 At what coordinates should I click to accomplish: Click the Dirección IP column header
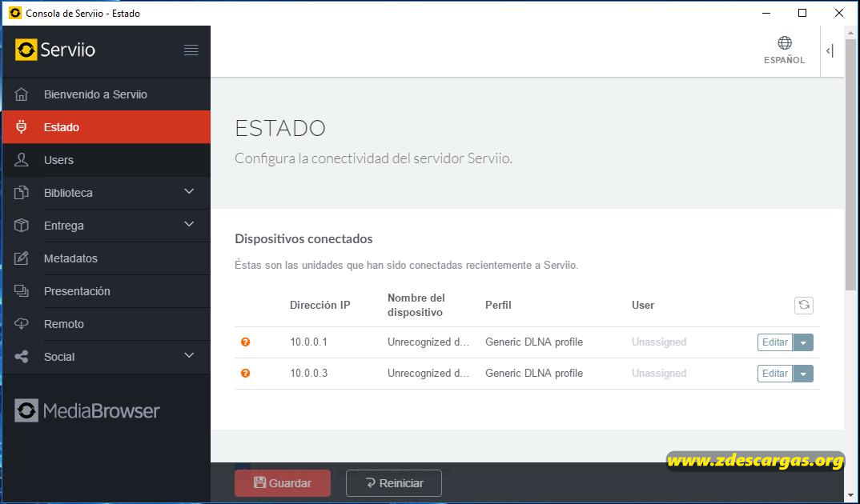click(x=319, y=305)
